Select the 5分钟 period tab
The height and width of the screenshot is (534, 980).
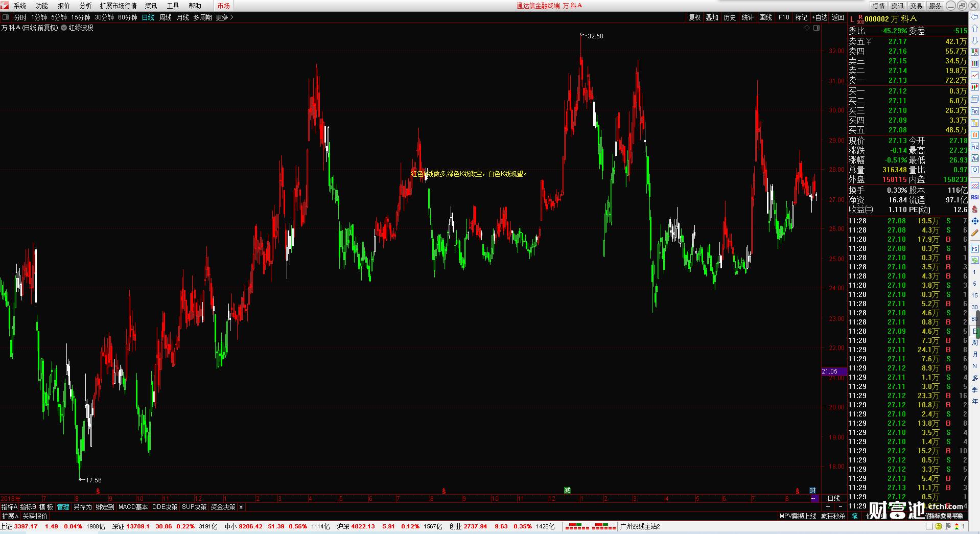tap(59, 17)
